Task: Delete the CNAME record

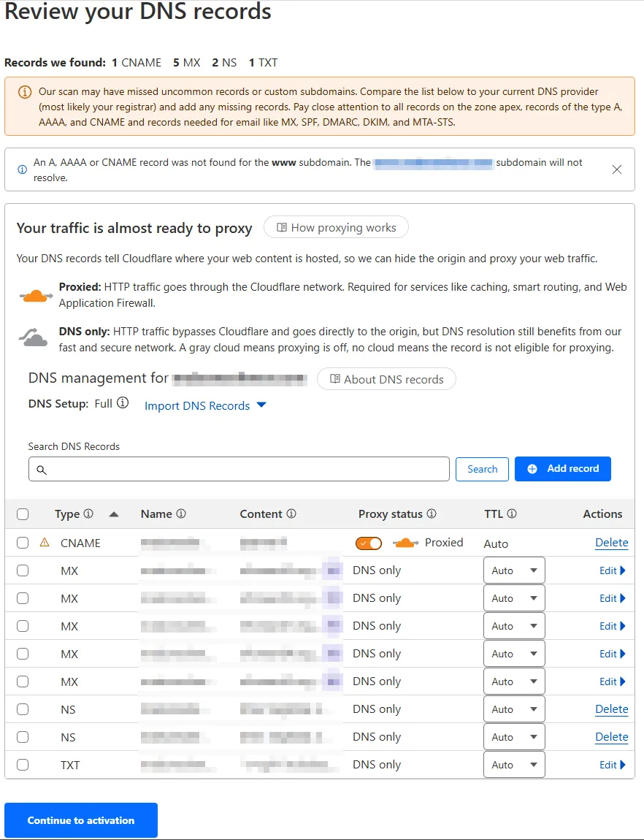Action: tap(611, 543)
